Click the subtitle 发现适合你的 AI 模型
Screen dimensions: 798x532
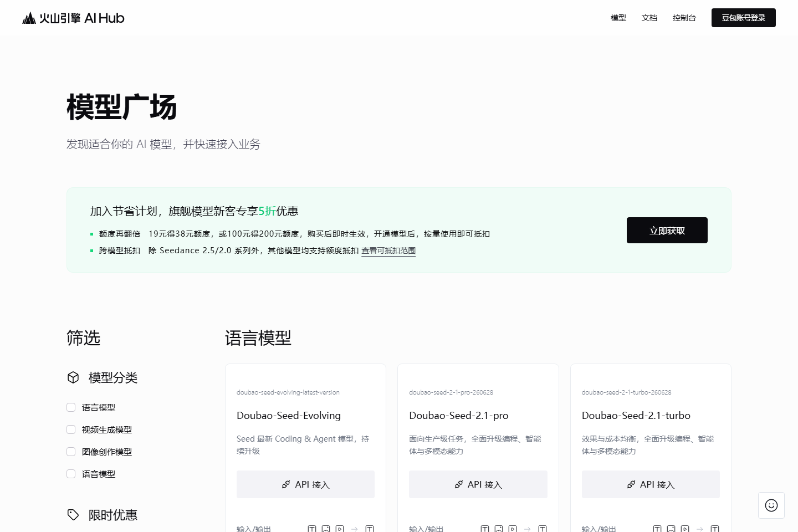pos(163,144)
